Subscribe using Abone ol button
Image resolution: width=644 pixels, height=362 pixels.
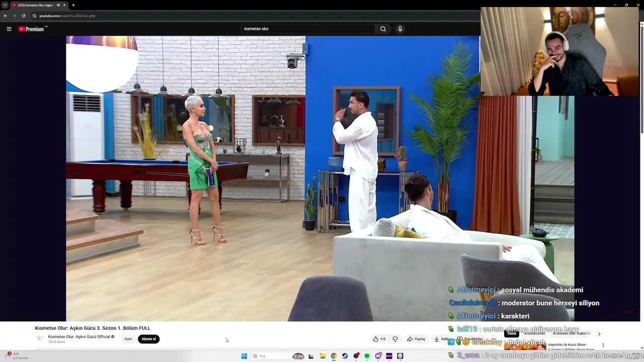tap(149, 339)
